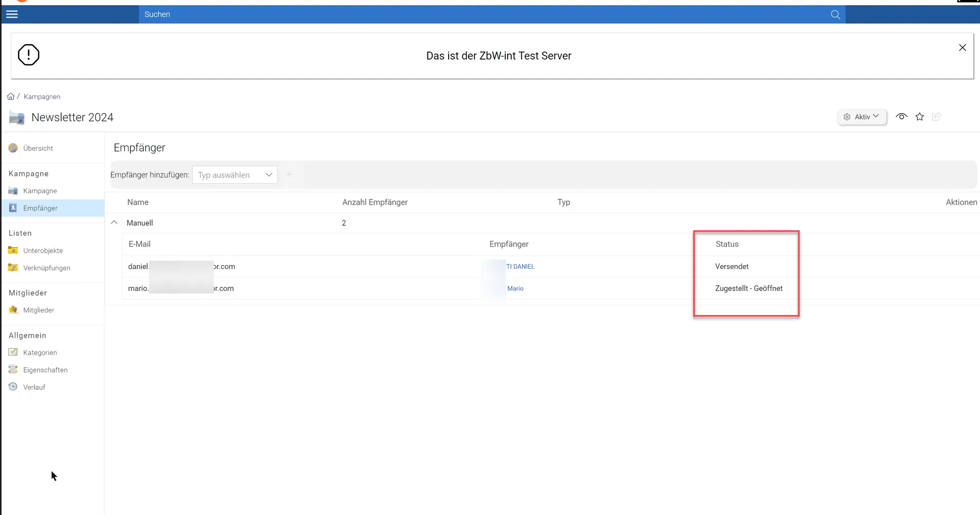Go to home via breadcrumb house icon
The image size is (980, 515).
(x=11, y=97)
